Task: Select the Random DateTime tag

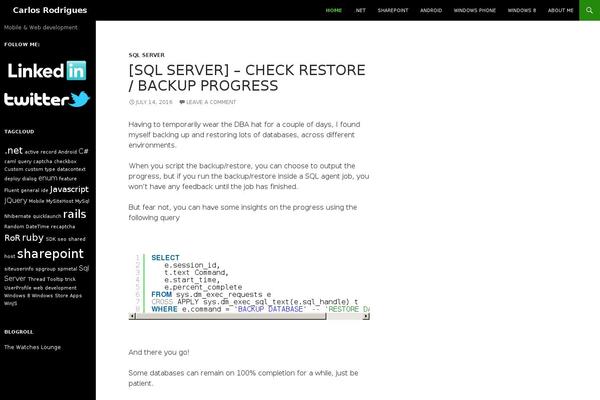Action: [27, 227]
